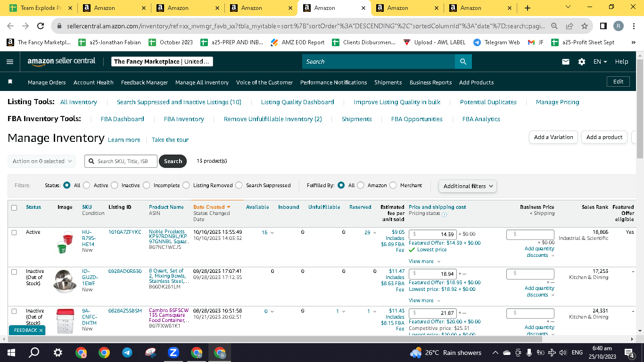This screenshot has width=644, height=362.
Task: Filter Fulfilled By Amazon radio button
Action: (360, 185)
